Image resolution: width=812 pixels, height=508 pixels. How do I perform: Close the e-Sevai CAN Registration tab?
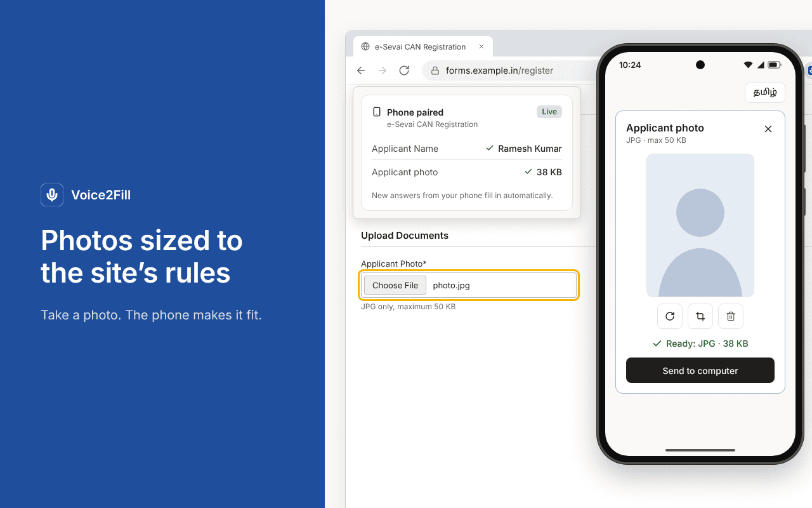481,46
